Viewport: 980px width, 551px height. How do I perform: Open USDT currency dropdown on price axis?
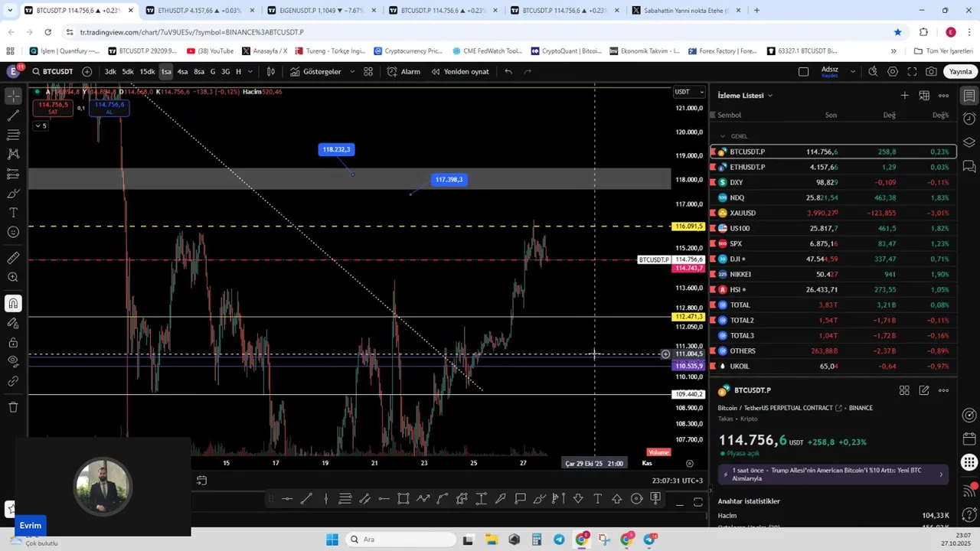pyautogui.click(x=689, y=92)
